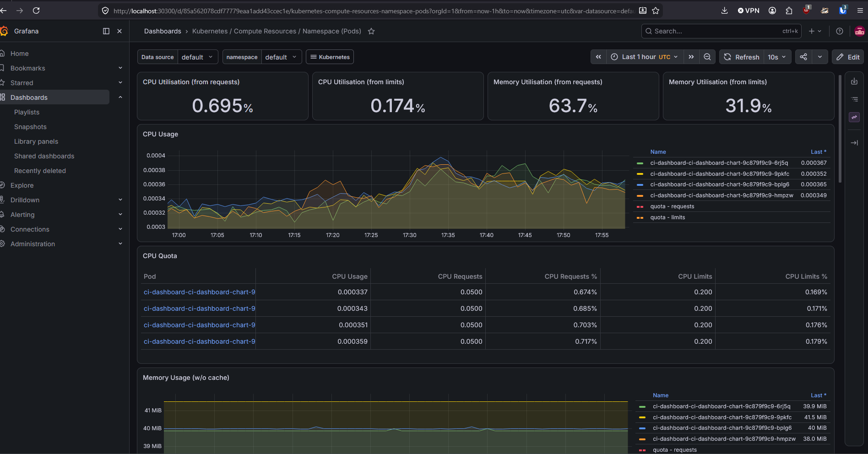Toggle the 9pkfc pod series in CPU Usage legend
Image resolution: width=868 pixels, height=454 pixels.
click(x=719, y=174)
